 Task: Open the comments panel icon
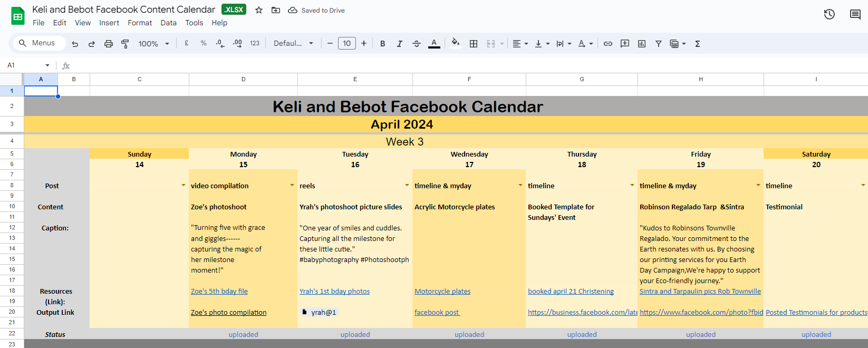pyautogui.click(x=855, y=14)
